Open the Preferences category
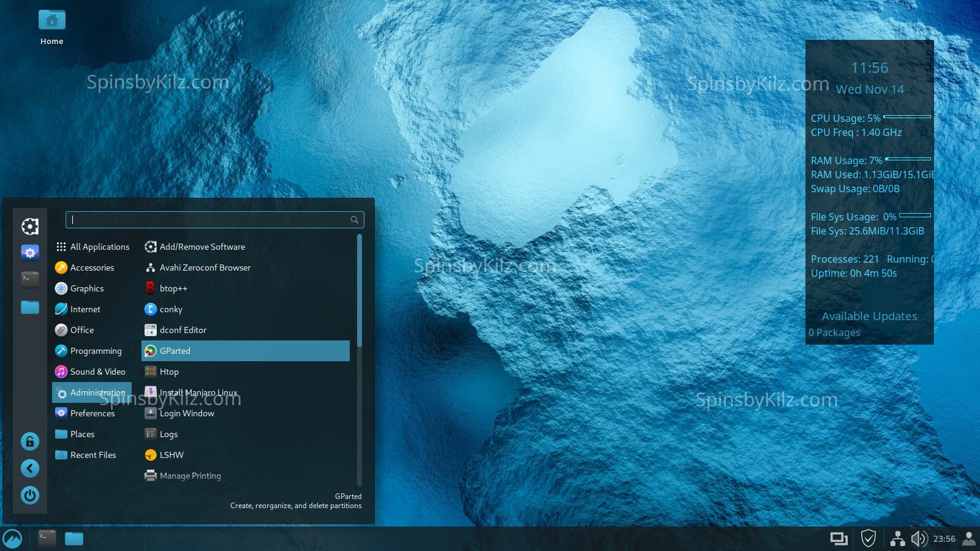The width and height of the screenshot is (980, 551). pos(92,413)
